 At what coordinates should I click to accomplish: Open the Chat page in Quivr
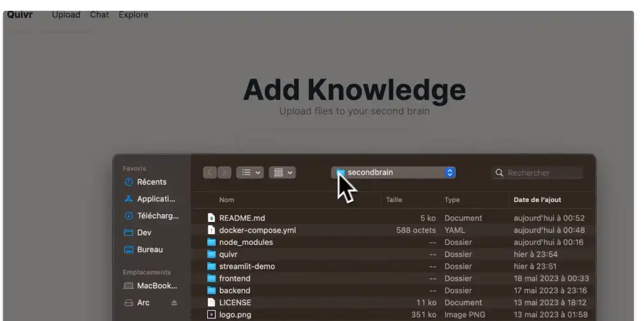(99, 15)
